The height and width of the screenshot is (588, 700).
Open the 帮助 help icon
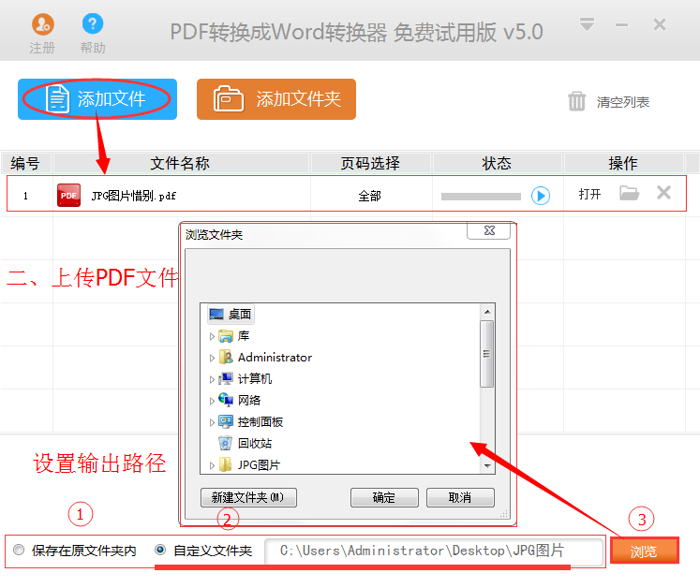(x=93, y=24)
